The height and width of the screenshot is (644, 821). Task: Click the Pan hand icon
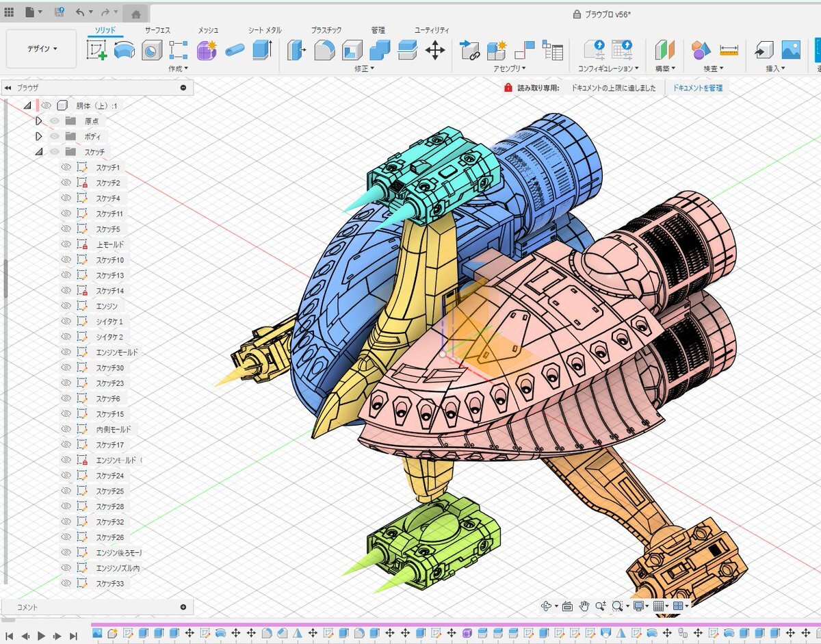coord(584,606)
